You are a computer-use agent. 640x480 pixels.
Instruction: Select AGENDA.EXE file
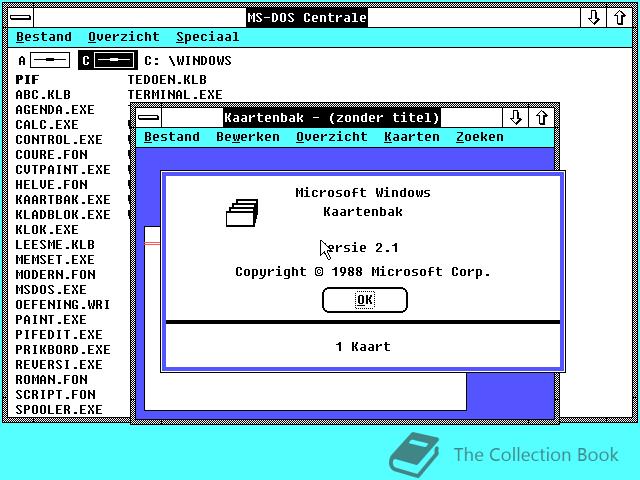[55, 110]
